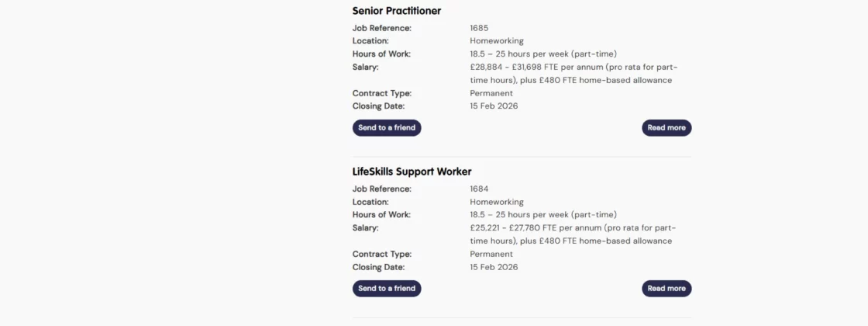Viewport: 868px width, 326px height.
Task: Read more about LifeSkills Support Worker
Action: point(666,289)
